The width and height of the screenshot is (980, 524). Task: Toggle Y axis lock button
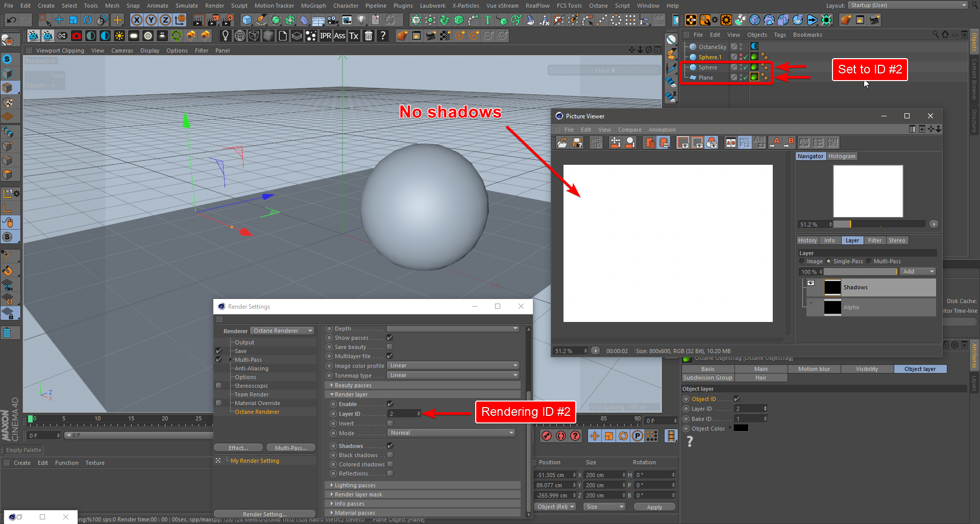pyautogui.click(x=151, y=20)
